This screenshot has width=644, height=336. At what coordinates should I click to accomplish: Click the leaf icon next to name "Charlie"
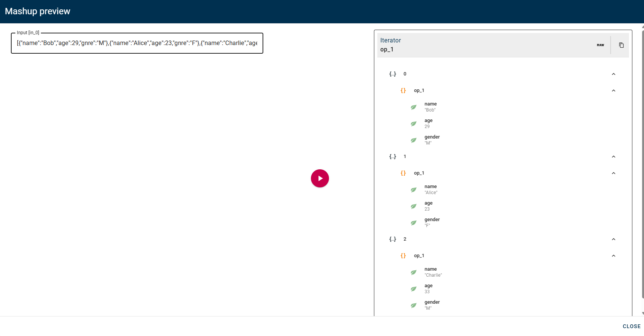[x=413, y=272]
